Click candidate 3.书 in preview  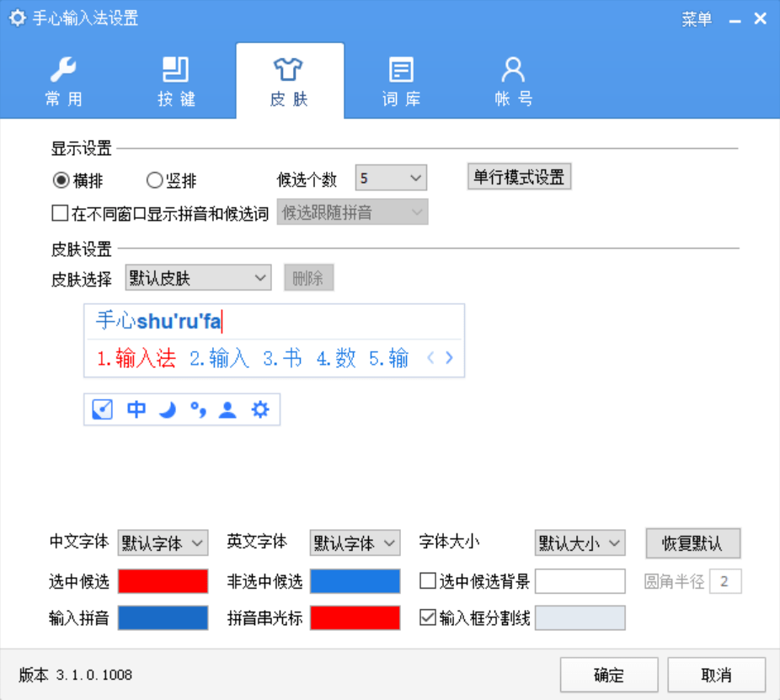point(282,358)
